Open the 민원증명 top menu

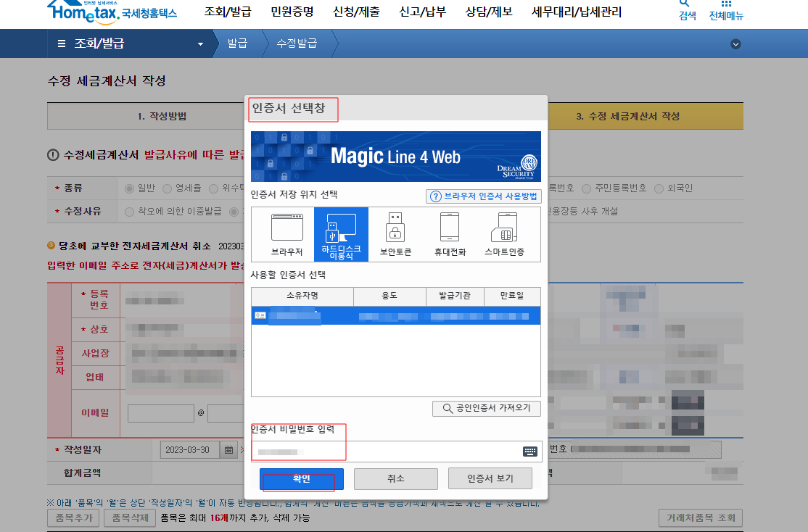pyautogui.click(x=292, y=12)
